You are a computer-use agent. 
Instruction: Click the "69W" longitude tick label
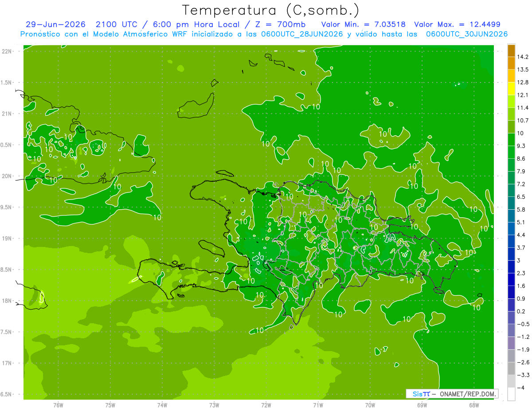pyautogui.click(x=422, y=405)
